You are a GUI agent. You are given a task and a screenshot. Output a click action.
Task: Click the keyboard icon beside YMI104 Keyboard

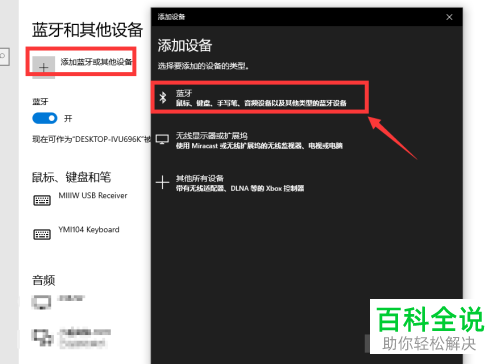click(42, 234)
